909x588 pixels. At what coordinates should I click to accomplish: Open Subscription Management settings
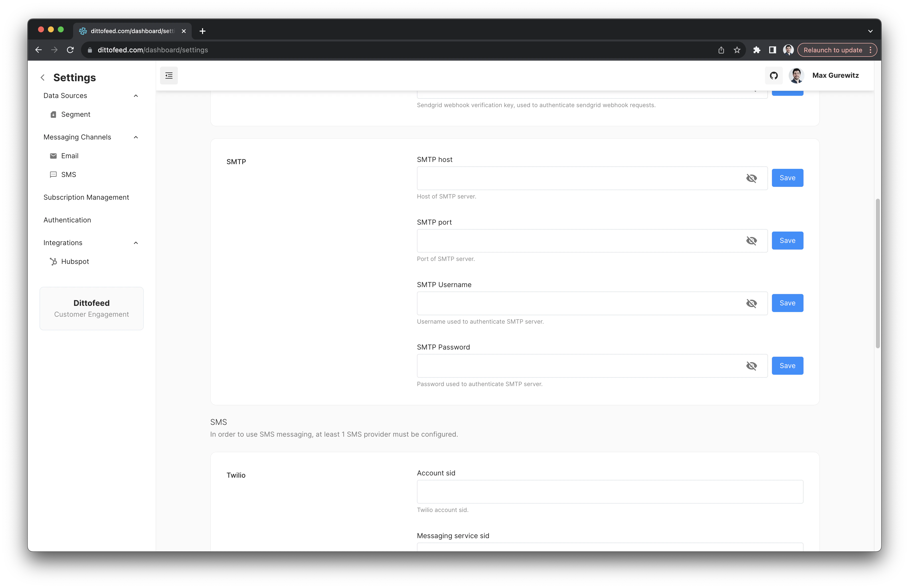pyautogui.click(x=86, y=197)
